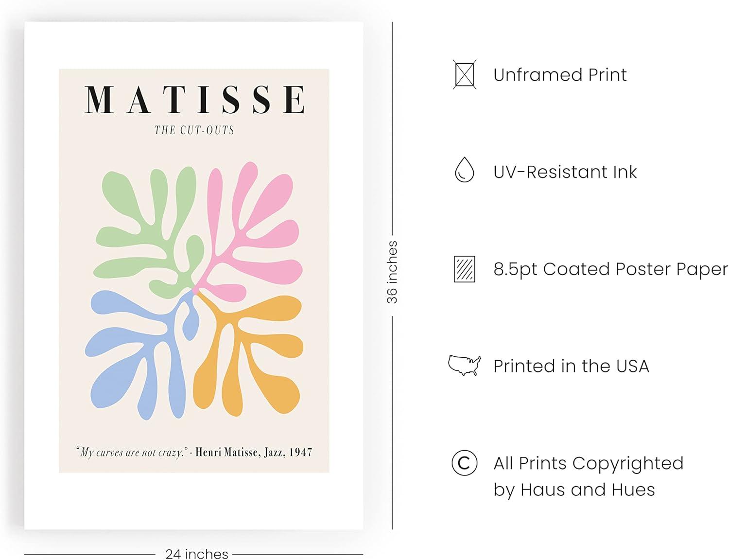
Task: Click the MATISSE poster title
Action: pyautogui.click(x=194, y=100)
